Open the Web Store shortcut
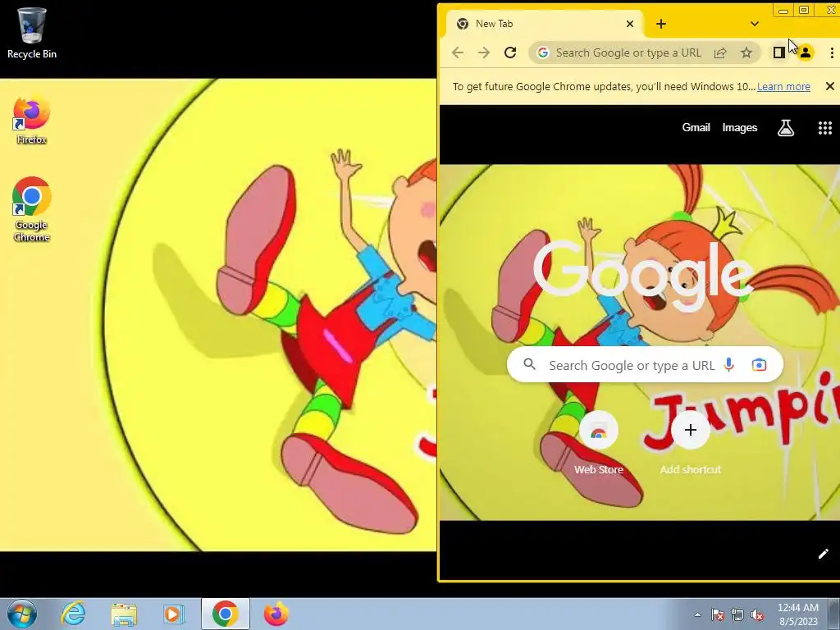840x630 pixels. tap(598, 442)
